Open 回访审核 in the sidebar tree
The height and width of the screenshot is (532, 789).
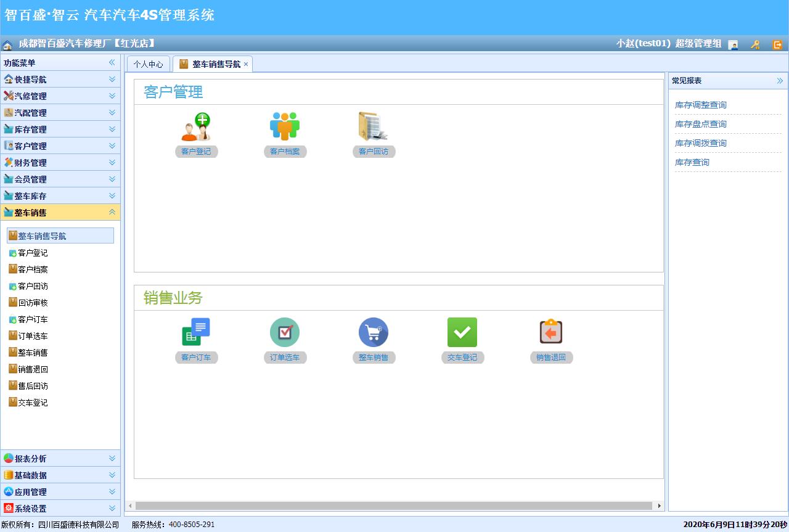pyautogui.click(x=33, y=303)
